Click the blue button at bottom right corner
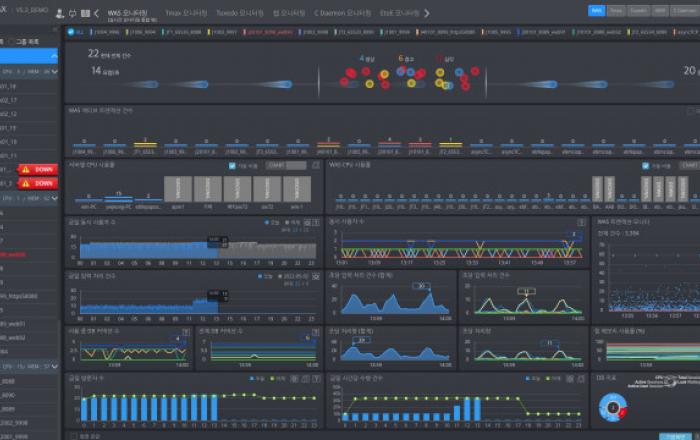 pyautogui.click(x=676, y=436)
